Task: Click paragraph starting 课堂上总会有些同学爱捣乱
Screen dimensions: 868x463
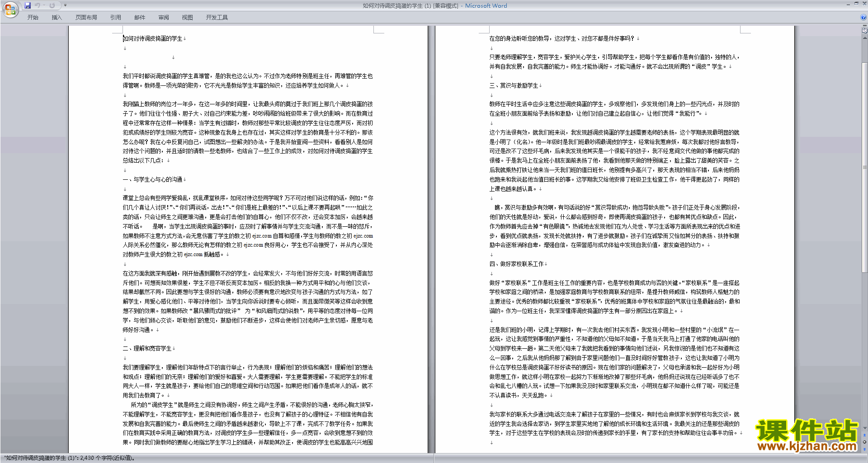Action: 248,226
